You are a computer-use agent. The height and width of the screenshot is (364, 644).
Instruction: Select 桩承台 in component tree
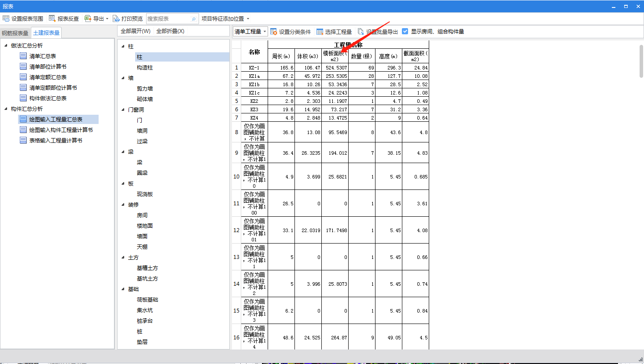coord(145,320)
